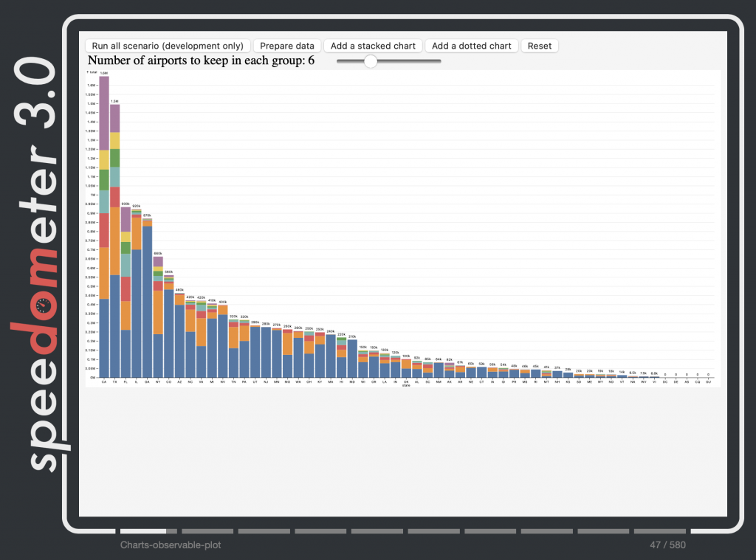Click the 1.6M total label above CA
The image size is (756, 560).
coord(104,74)
